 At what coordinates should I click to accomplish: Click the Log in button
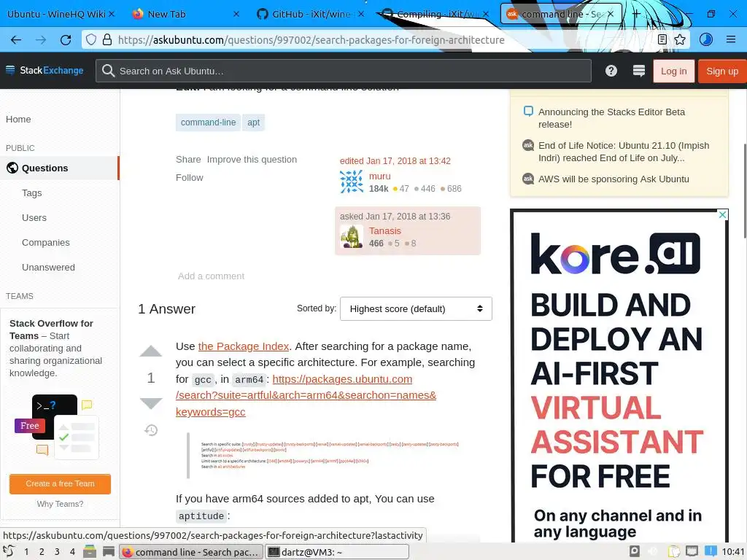673,71
